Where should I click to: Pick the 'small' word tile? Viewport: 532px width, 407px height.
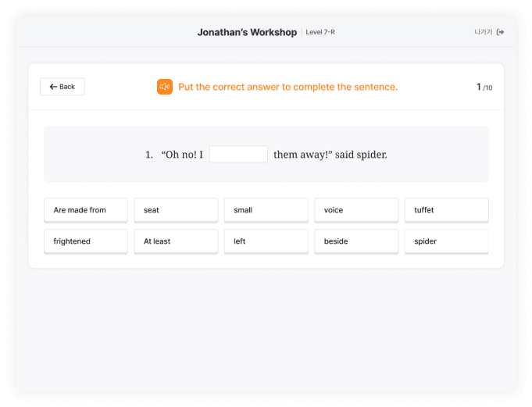(x=266, y=210)
